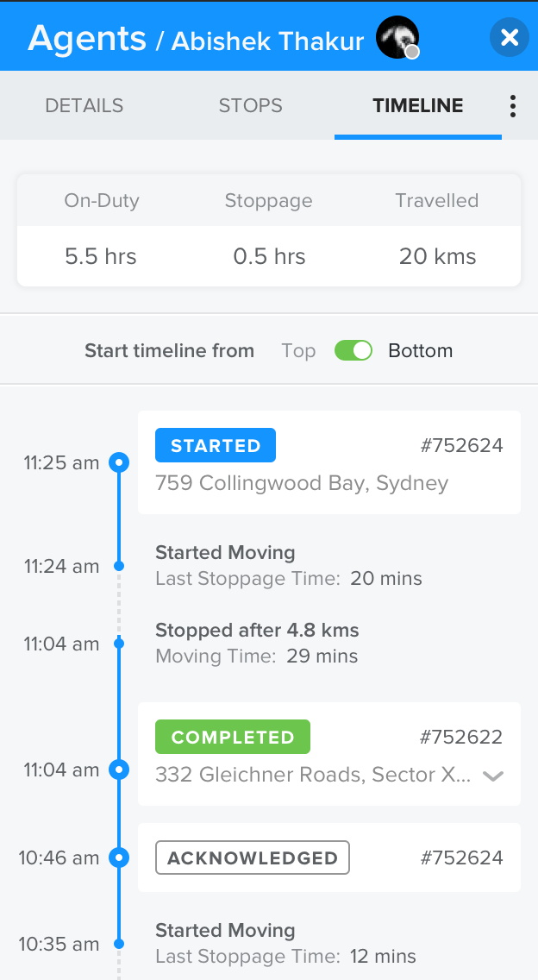Click the green COMPLETED status badge

pos(233,737)
